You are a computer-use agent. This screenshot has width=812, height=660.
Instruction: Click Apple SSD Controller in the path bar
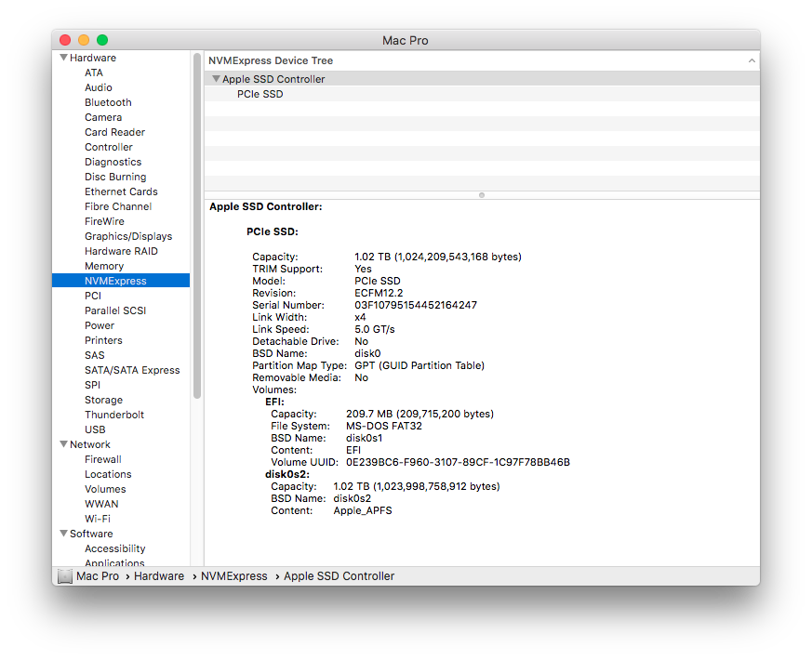[339, 576]
